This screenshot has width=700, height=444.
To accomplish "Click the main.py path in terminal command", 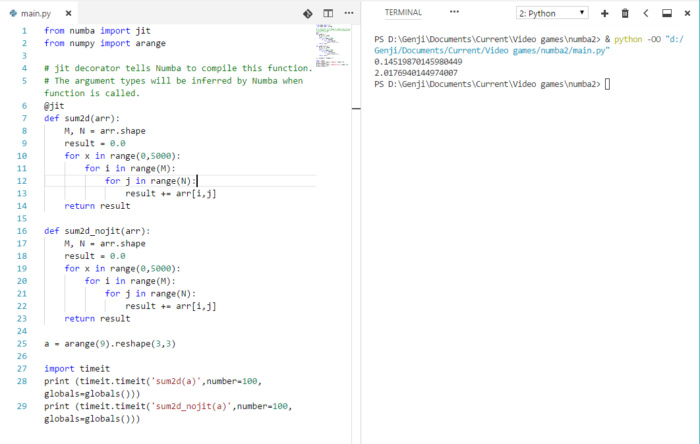I will pyautogui.click(x=529, y=45).
